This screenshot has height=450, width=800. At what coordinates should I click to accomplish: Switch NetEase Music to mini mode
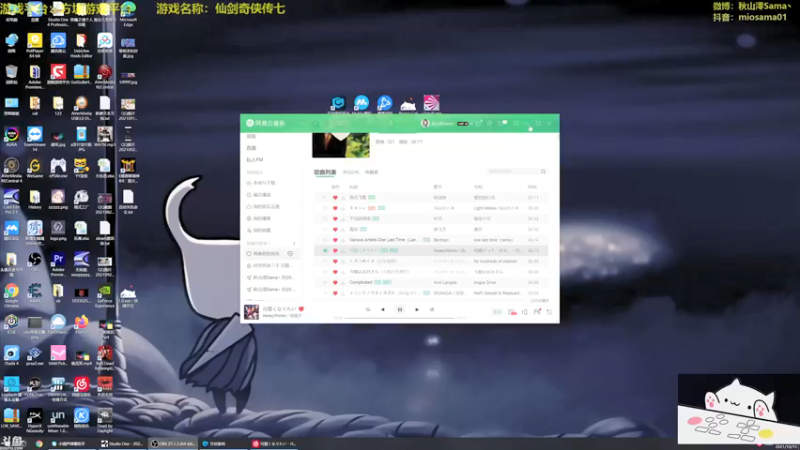(x=516, y=123)
